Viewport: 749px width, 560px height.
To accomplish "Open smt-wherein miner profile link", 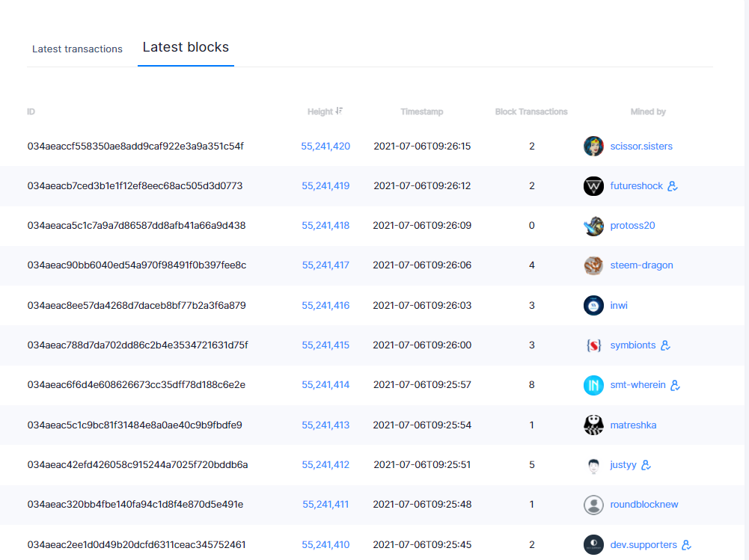I will tap(638, 385).
